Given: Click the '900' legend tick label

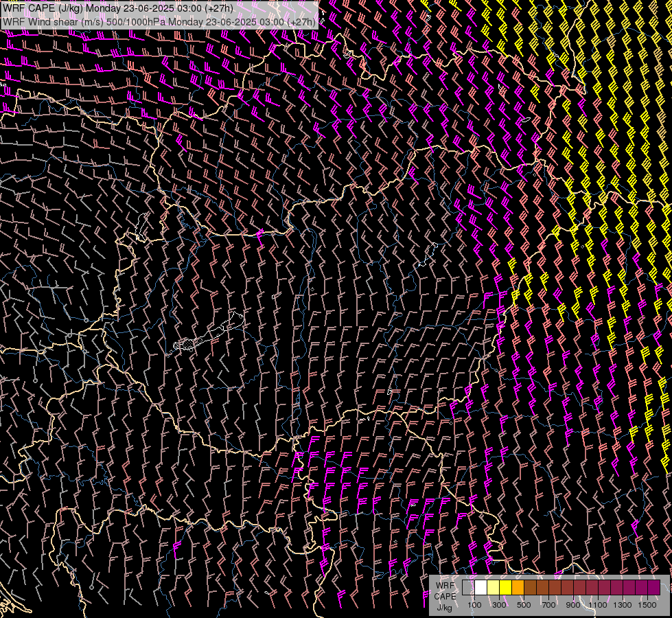Looking at the screenshot, I should click(x=573, y=605).
